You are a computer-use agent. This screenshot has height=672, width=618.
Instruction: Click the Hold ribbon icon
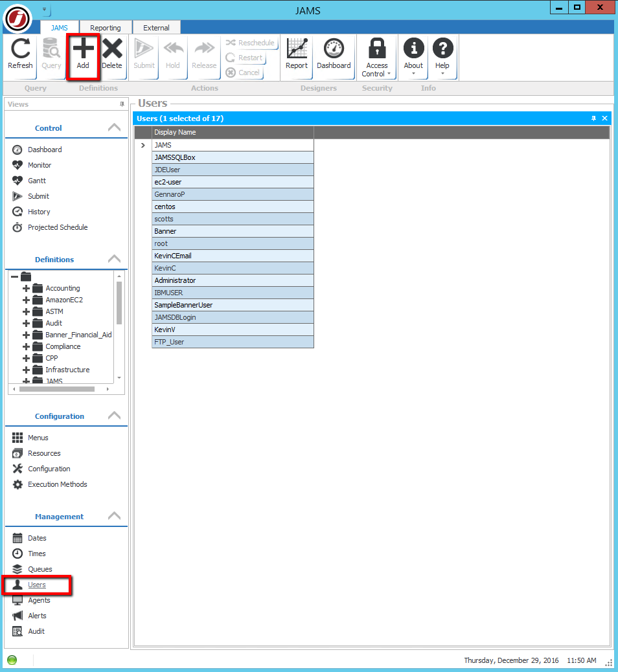[x=173, y=54]
